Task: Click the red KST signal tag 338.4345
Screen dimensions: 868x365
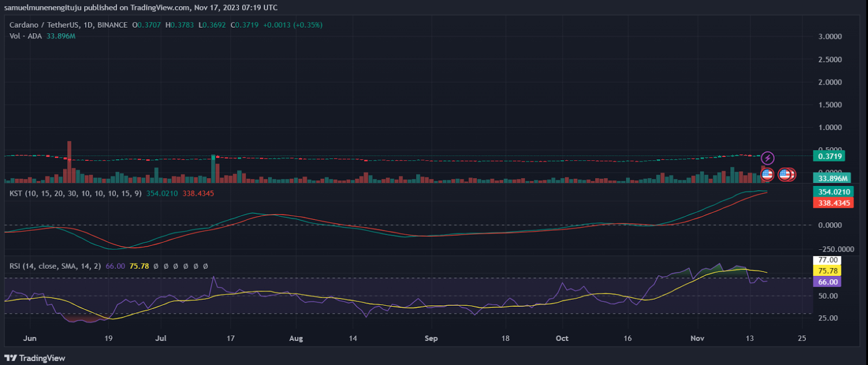Action: pos(833,203)
